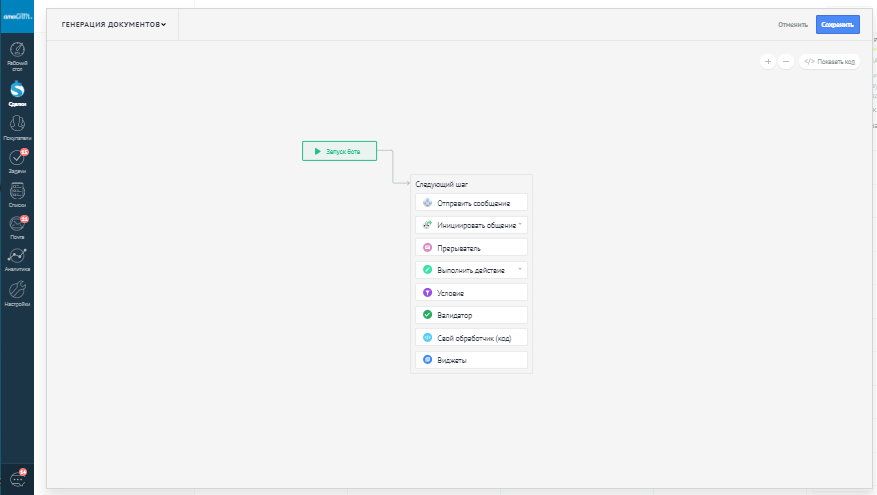The image size is (877, 495).
Task: Go to Сделки in the sidebar
Action: 17,92
